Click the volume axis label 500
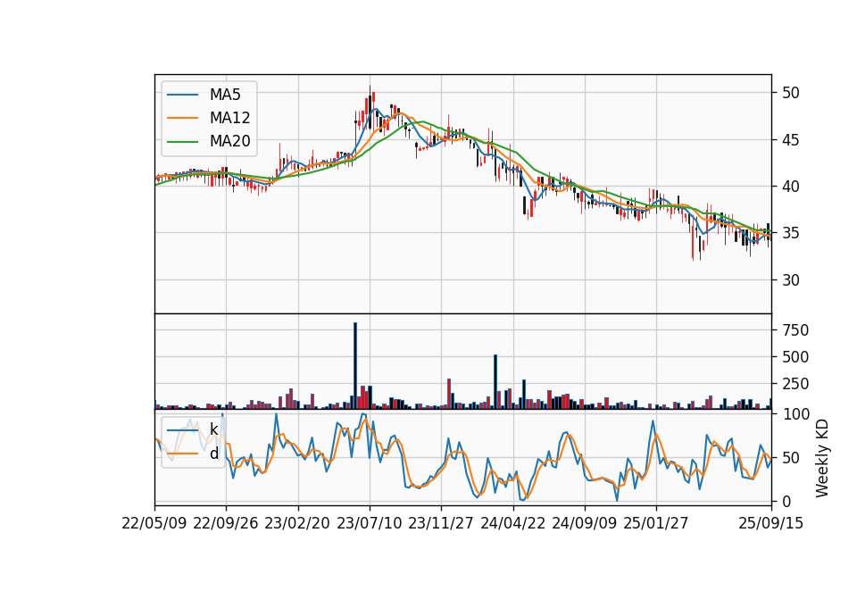857x616 pixels. 795,357
